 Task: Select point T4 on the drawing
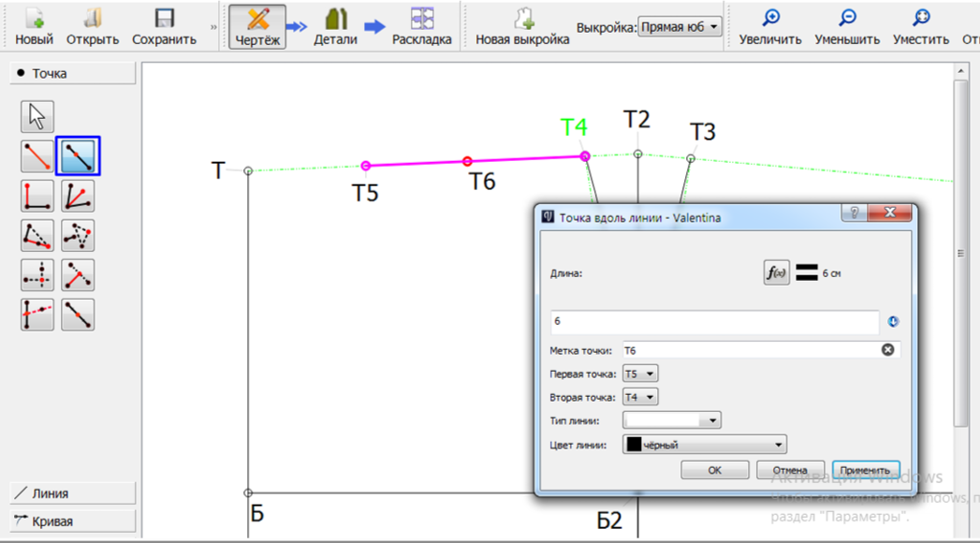tap(585, 156)
